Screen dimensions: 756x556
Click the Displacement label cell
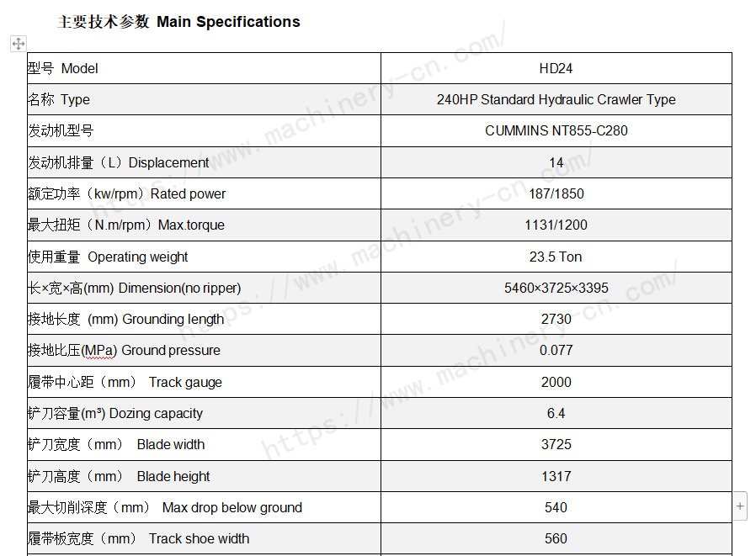click(204, 163)
